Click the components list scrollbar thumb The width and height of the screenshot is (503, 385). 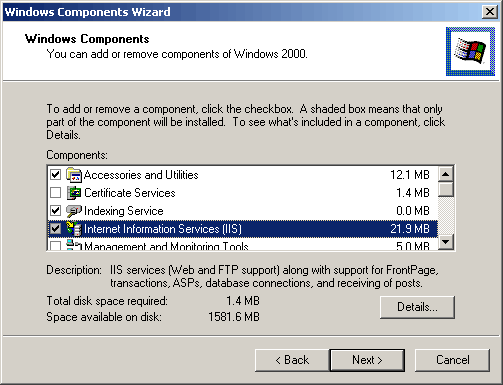tap(446, 189)
